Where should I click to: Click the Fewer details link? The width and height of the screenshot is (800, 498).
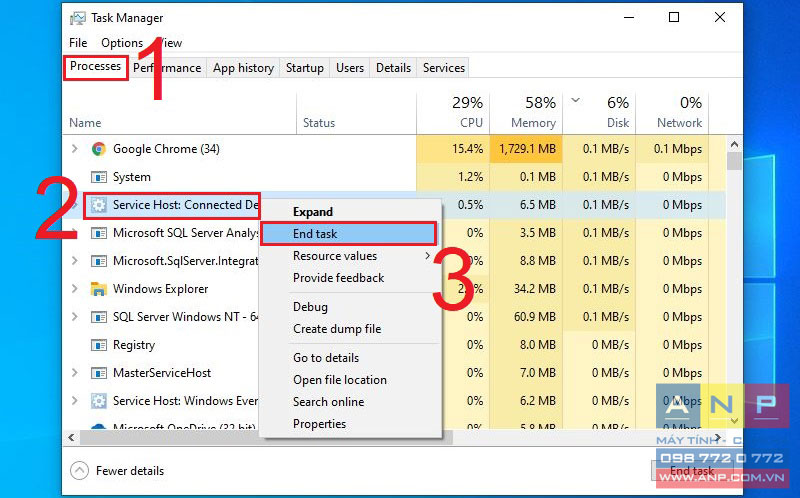[130, 471]
